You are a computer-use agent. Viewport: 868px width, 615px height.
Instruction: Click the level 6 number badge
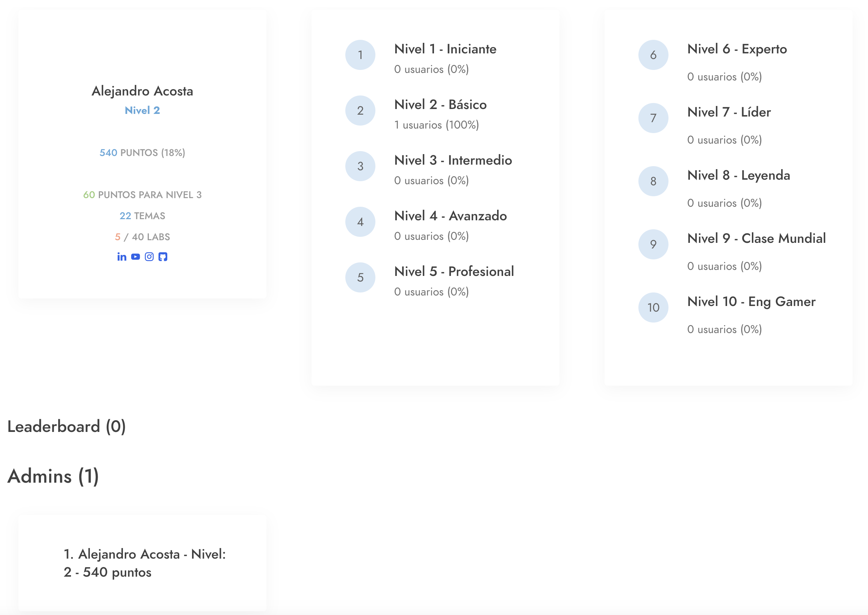tap(653, 55)
